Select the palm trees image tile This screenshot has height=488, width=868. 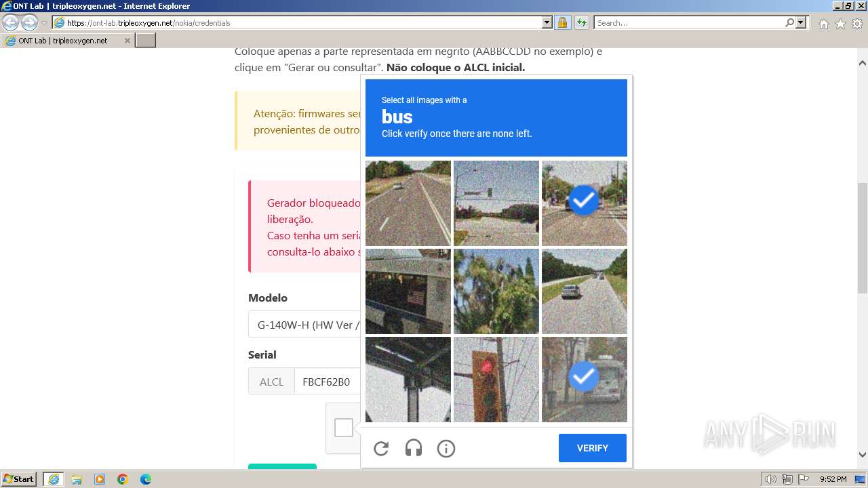(x=496, y=291)
